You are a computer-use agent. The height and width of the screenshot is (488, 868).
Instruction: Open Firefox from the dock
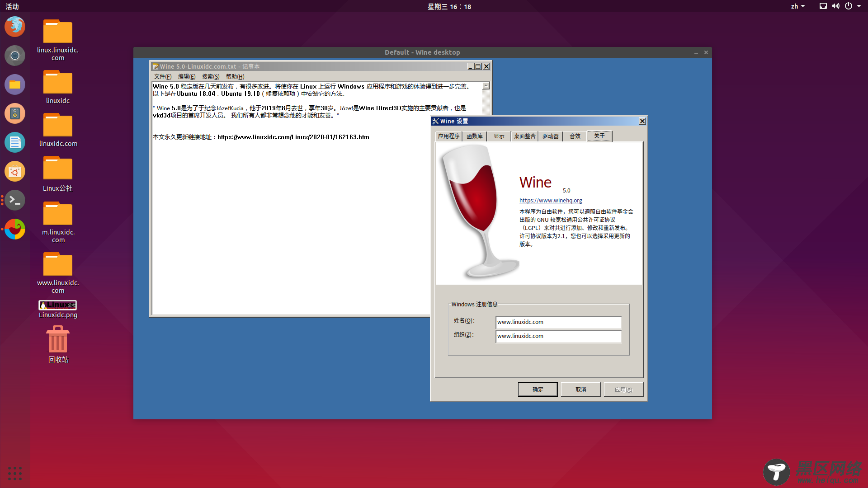15,27
